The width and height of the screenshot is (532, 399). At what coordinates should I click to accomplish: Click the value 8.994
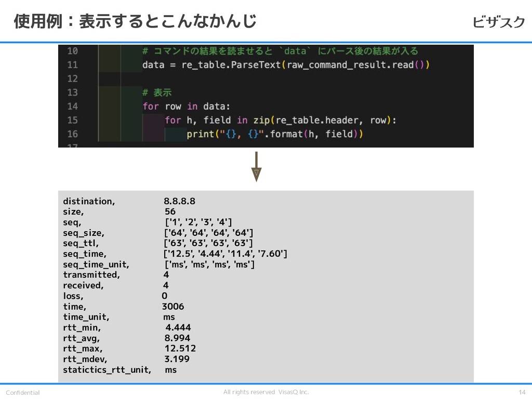point(177,338)
